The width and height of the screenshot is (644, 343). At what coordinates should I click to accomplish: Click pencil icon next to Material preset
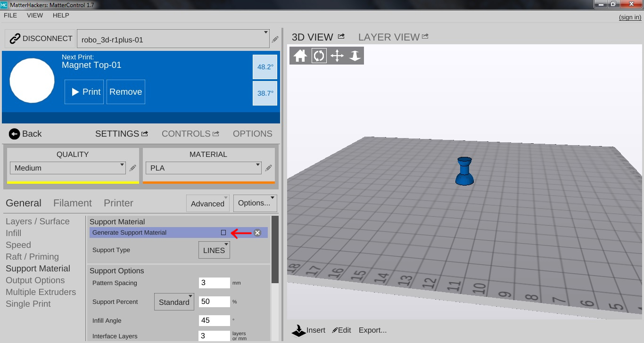[x=269, y=168]
